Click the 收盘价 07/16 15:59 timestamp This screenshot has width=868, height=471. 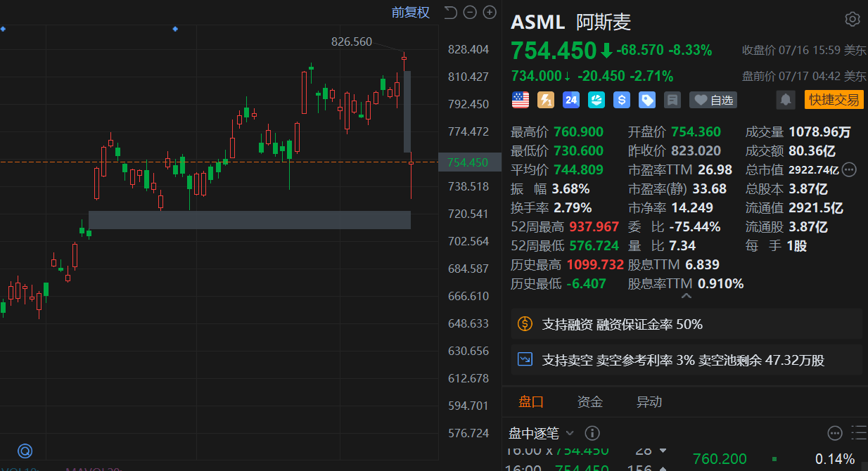point(805,51)
